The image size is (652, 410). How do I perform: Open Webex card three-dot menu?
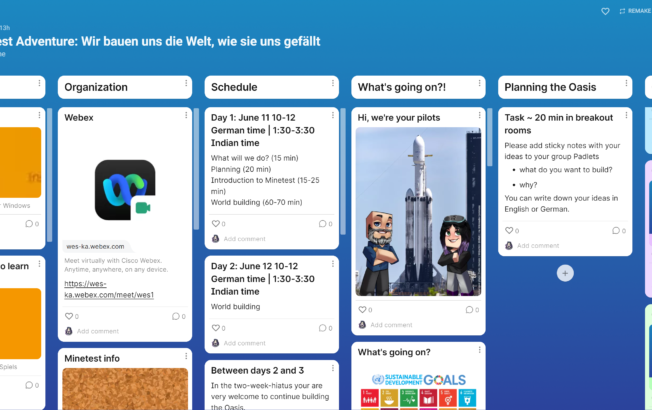[x=186, y=116]
